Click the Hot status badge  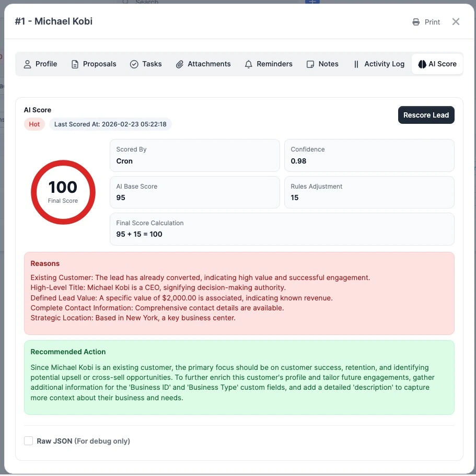(x=34, y=124)
